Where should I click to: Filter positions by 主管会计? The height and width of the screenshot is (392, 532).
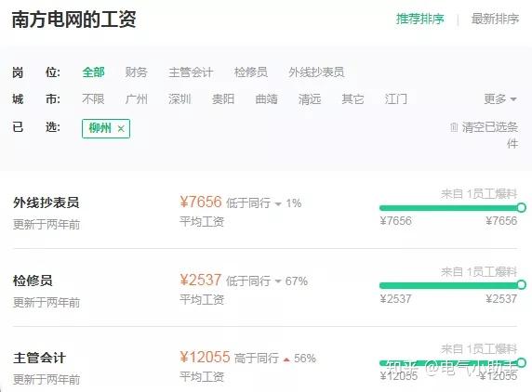191,72
